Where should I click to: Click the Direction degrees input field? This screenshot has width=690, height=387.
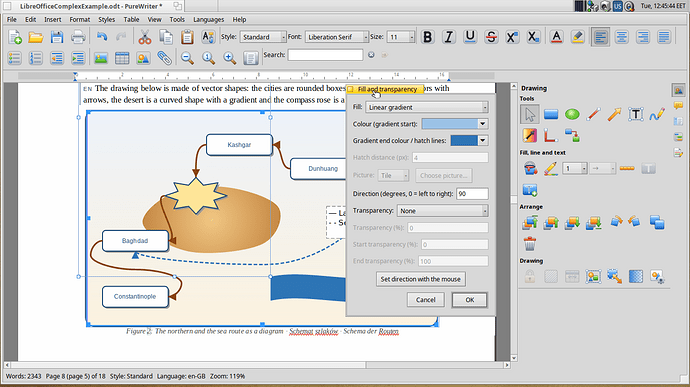(x=472, y=194)
